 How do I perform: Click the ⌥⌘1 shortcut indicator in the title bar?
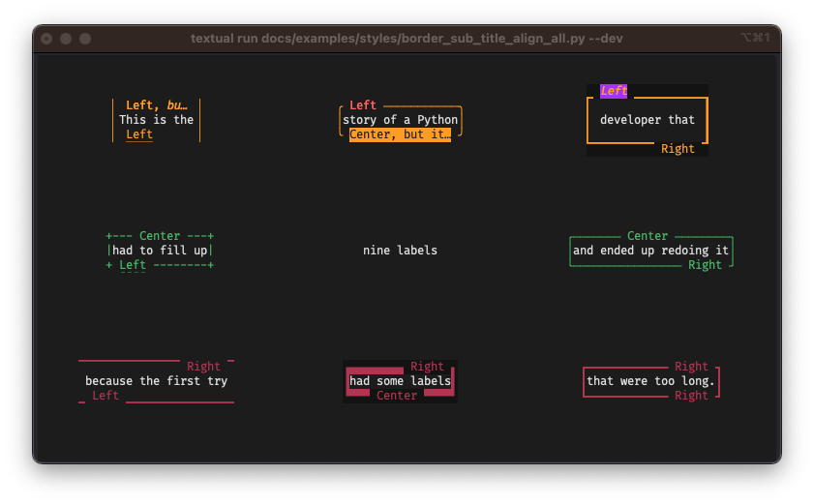[755, 38]
